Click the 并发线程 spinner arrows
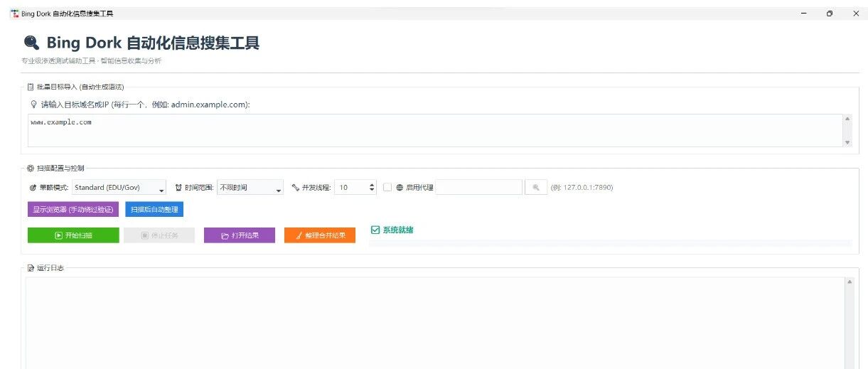Image resolution: width=868 pixels, height=369 pixels. pyautogui.click(x=372, y=188)
